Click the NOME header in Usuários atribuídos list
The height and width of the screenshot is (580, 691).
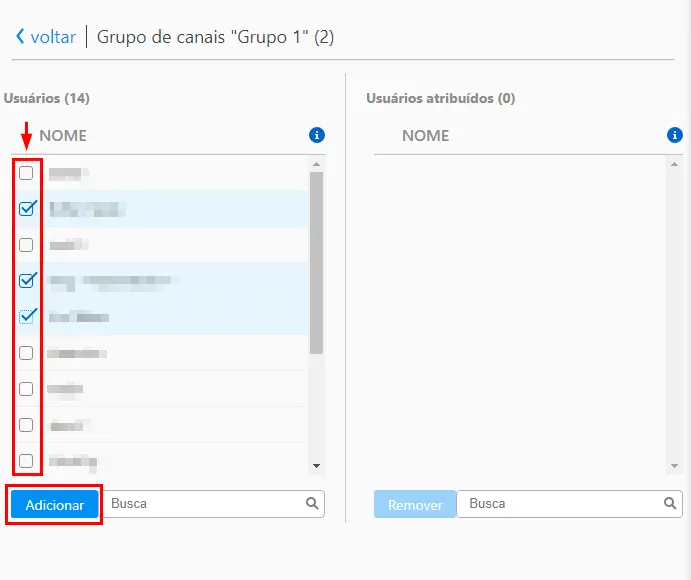[x=426, y=135]
